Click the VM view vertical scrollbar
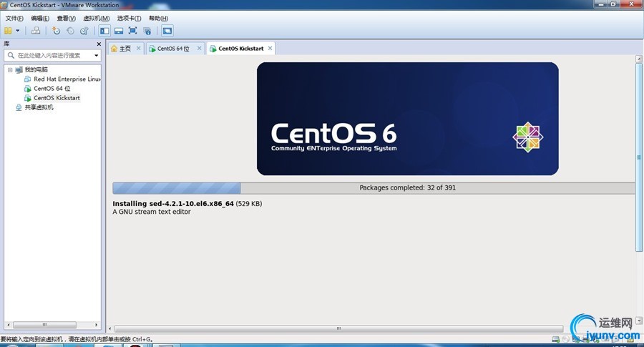This screenshot has height=347, width=644. pos(639,157)
